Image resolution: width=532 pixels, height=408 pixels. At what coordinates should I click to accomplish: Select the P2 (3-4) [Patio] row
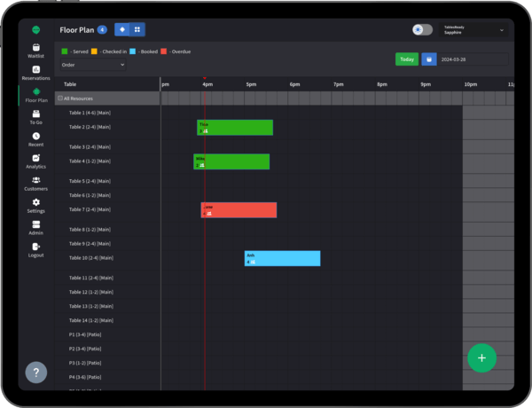[107, 349]
